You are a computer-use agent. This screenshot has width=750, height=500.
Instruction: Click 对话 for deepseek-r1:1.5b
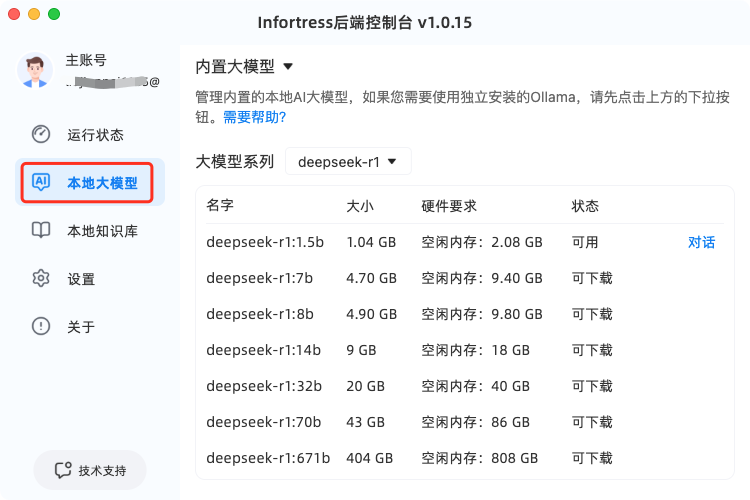[x=701, y=242]
